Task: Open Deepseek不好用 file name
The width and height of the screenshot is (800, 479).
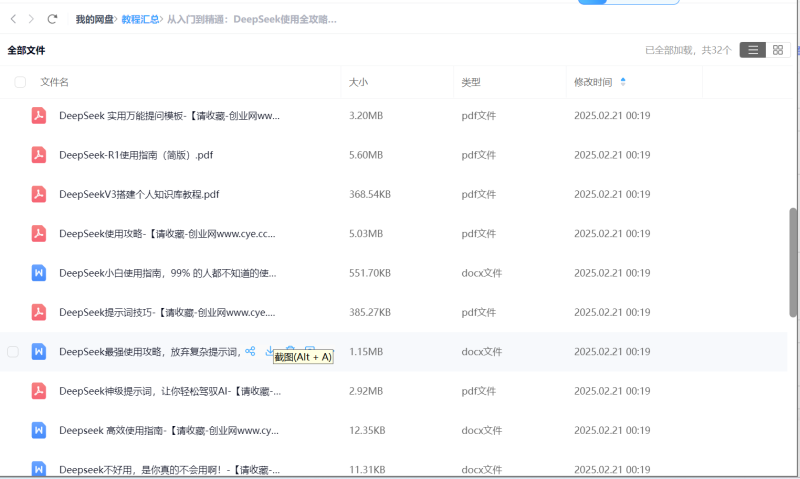Action: (x=169, y=470)
